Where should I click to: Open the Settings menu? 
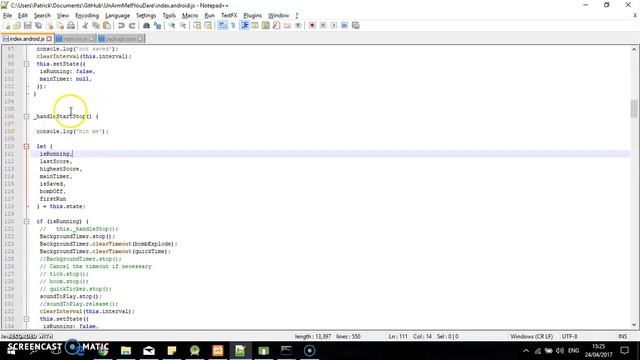click(x=146, y=16)
